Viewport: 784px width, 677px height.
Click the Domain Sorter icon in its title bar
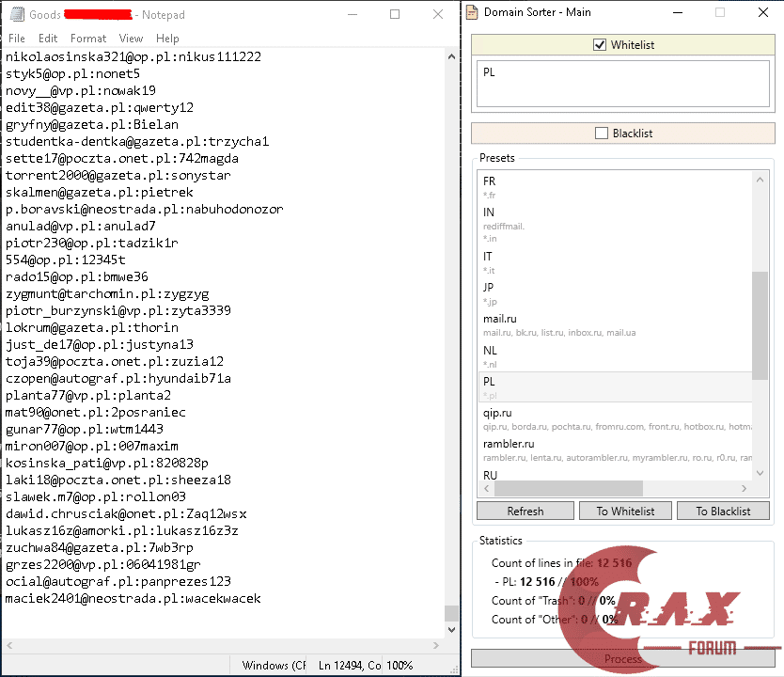tap(471, 13)
